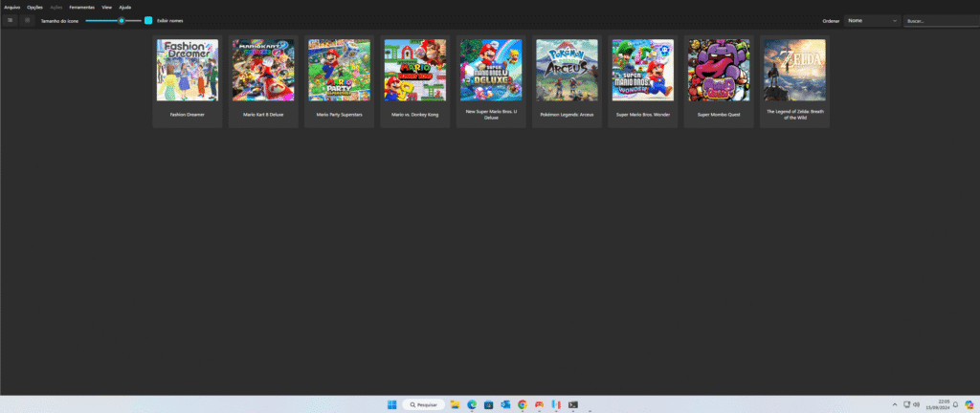
Task: Switch to grid view layout icon
Action: pos(27,20)
